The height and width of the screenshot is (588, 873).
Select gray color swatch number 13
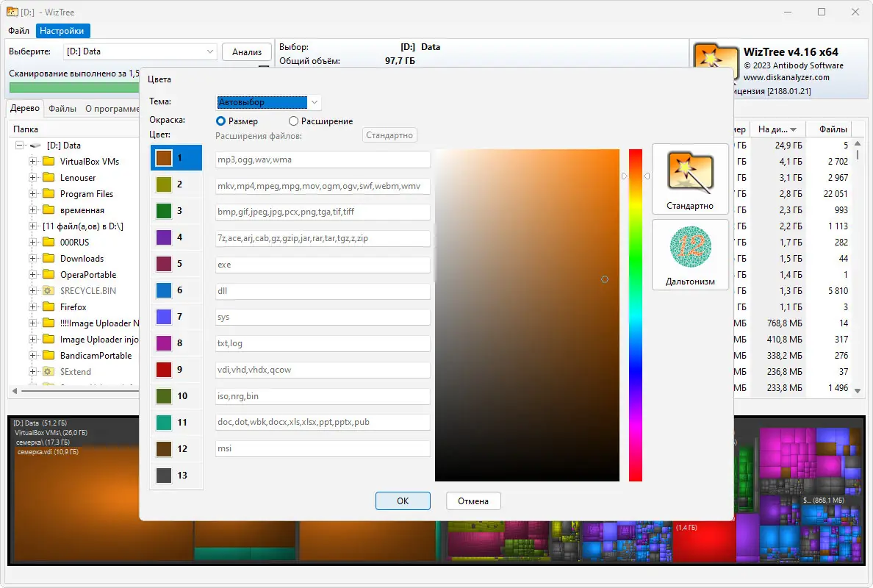[x=164, y=476]
